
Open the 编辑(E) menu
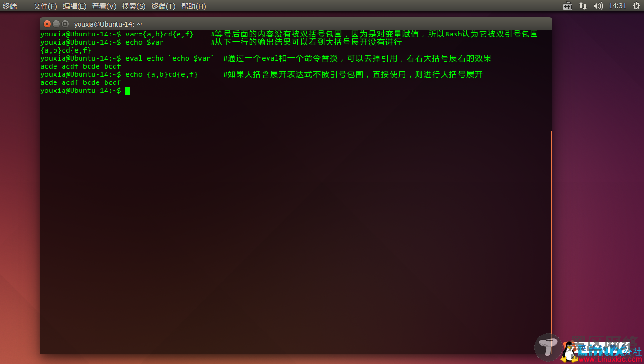point(75,6)
